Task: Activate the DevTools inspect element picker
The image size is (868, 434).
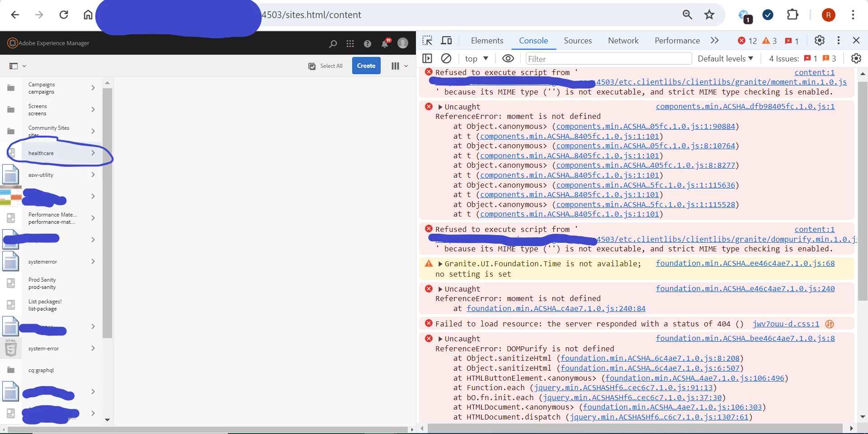Action: [427, 41]
